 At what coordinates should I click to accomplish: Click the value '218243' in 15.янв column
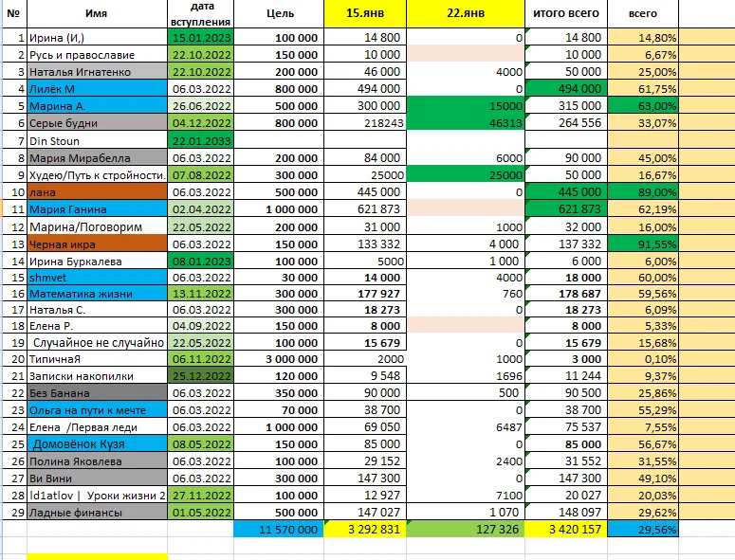click(x=365, y=123)
